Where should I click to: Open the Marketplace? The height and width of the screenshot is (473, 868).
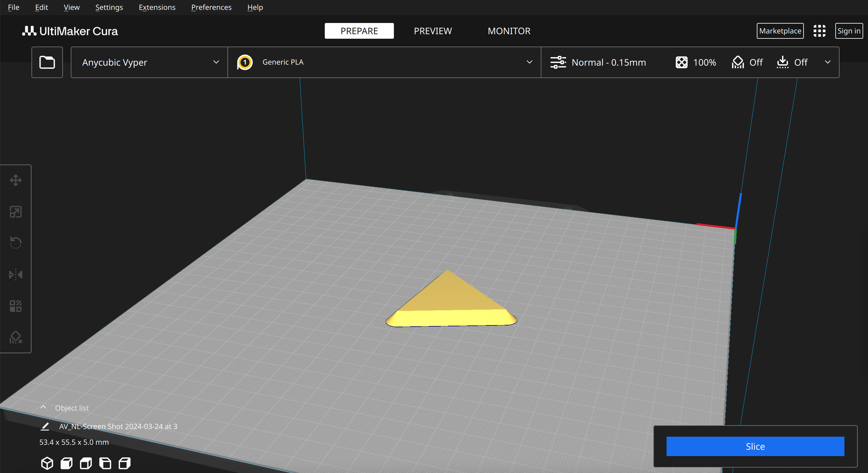tap(780, 31)
